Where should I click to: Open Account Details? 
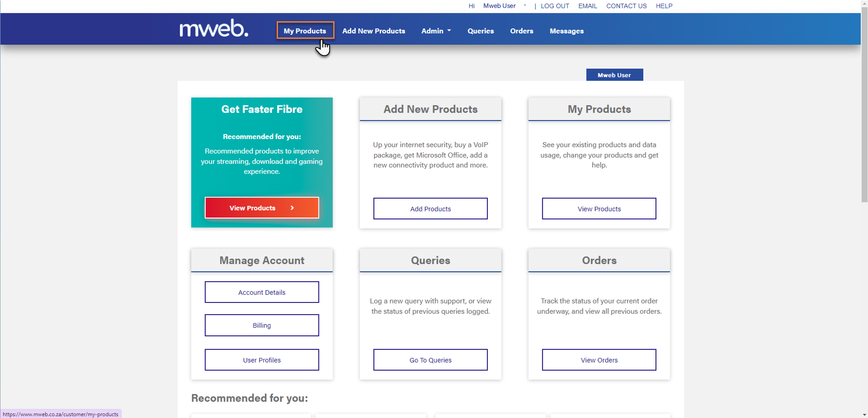click(x=262, y=292)
